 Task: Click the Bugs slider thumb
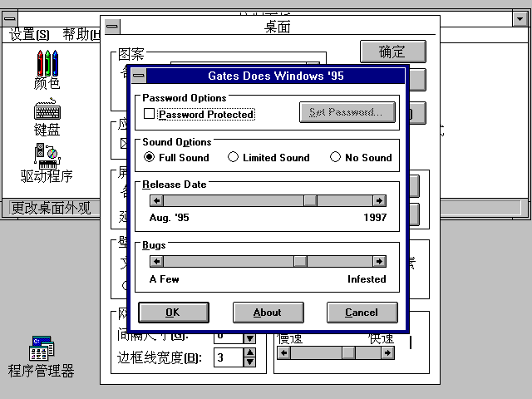300,262
